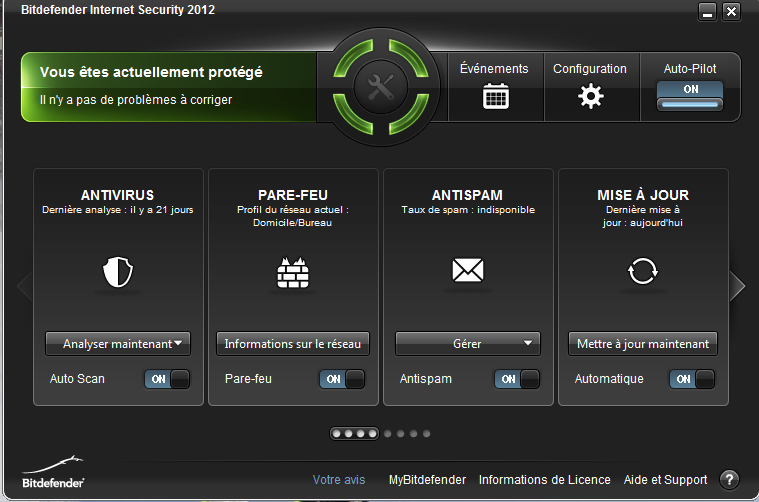Click the Antivirus shield icon

(x=118, y=272)
